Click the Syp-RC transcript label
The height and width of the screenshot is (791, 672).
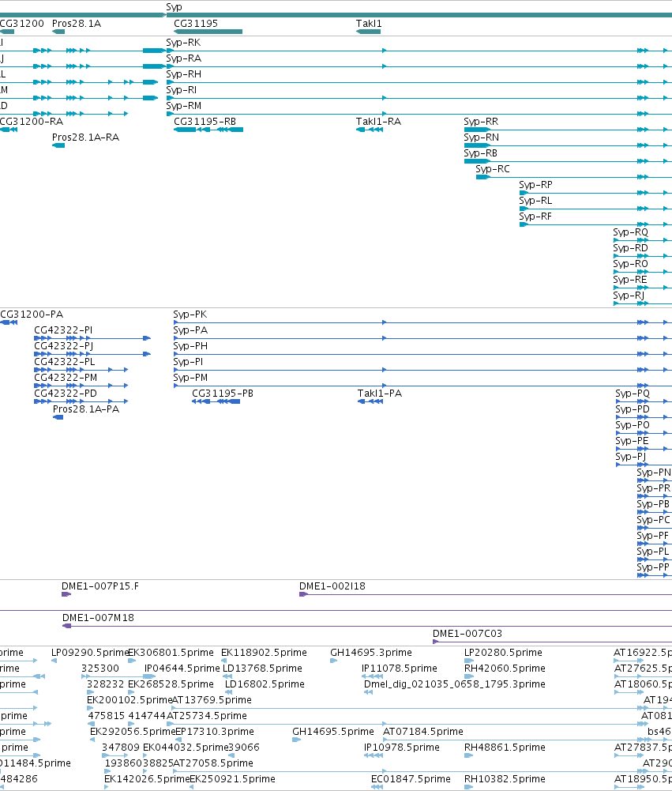click(493, 168)
